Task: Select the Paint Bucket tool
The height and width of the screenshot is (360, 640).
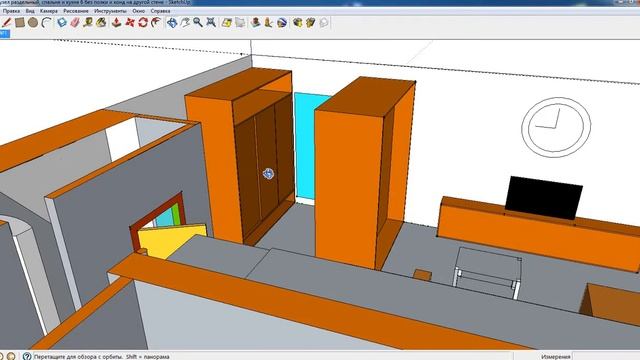Action: [x=101, y=22]
